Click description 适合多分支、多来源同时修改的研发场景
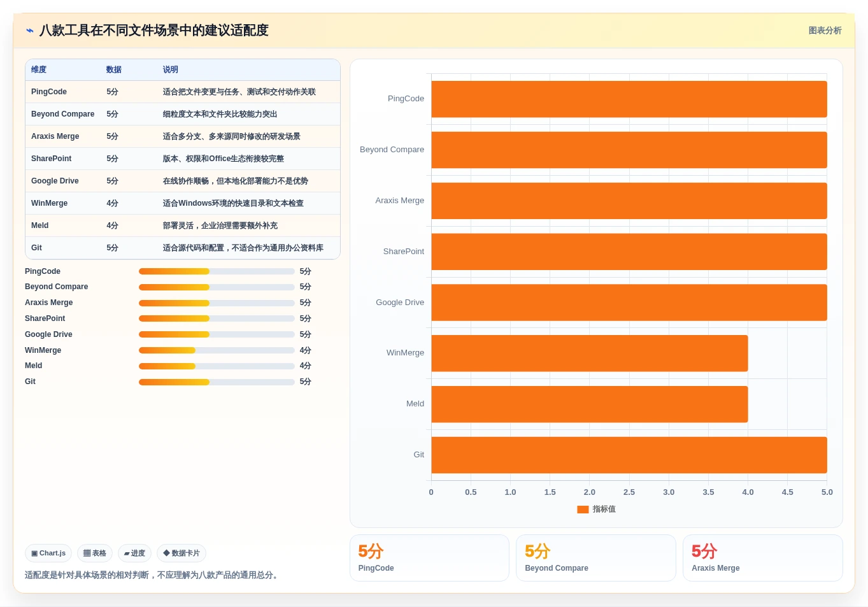The height and width of the screenshot is (607, 868). coord(232,136)
